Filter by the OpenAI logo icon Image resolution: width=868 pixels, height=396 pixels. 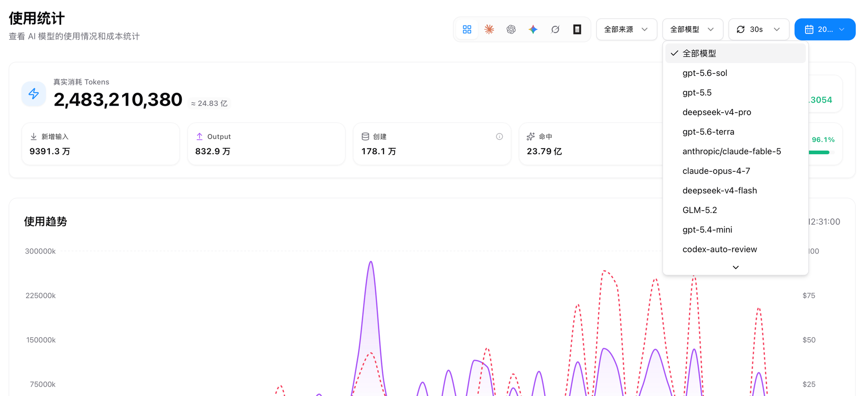[511, 29]
